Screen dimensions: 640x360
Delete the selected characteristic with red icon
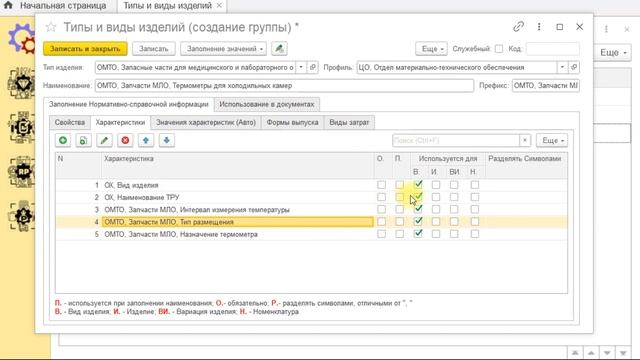pyautogui.click(x=125, y=140)
